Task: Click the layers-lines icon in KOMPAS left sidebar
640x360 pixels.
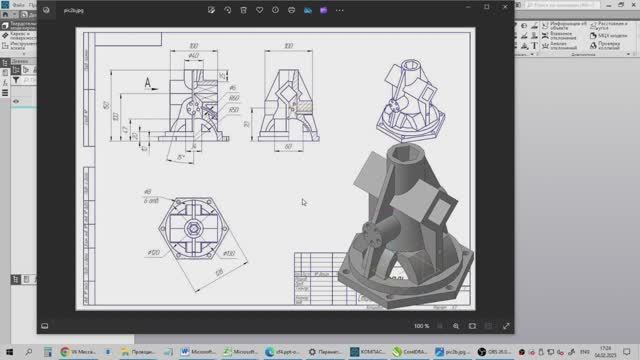Action: pos(5,93)
